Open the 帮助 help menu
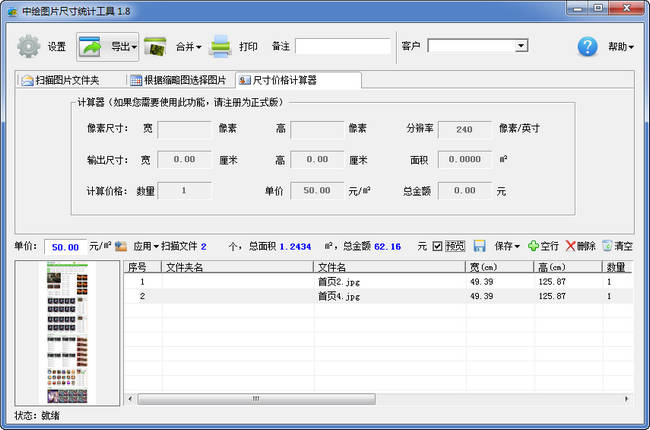The width and height of the screenshot is (650, 430). pyautogui.click(x=621, y=47)
